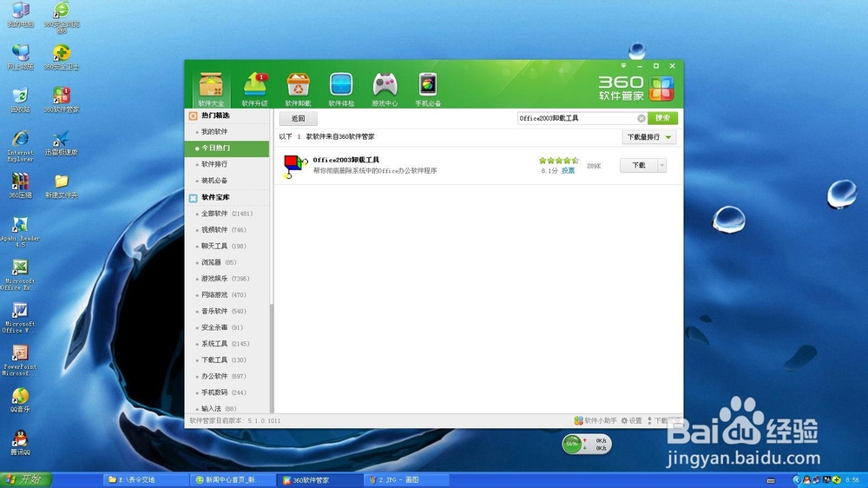
Task: Open 设置 settings in status bar
Action: coord(632,421)
